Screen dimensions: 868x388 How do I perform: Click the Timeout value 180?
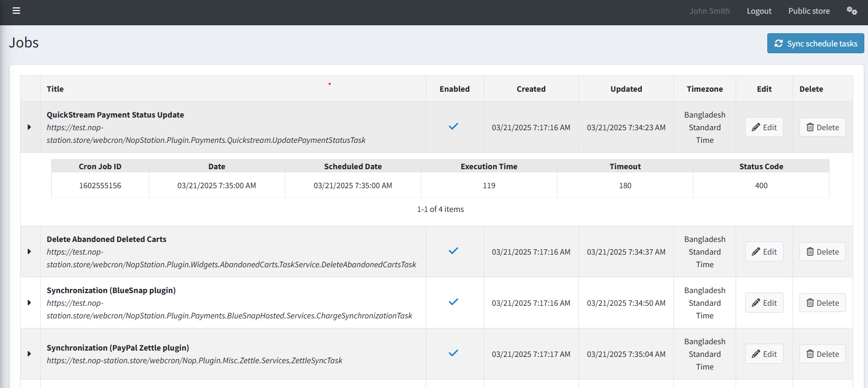click(625, 186)
